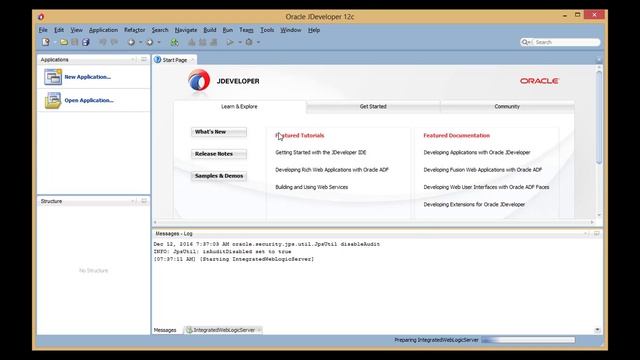This screenshot has width=640, height=360.
Task: Open Getting Started with the JDeveloper IDE tutorial
Action: 321,153
